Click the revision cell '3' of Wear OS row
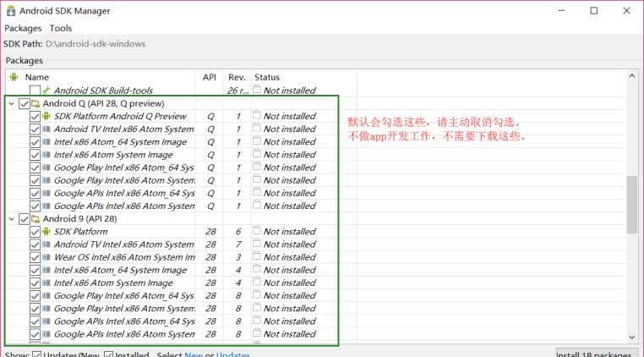The height and width of the screenshot is (357, 644). tap(238, 257)
